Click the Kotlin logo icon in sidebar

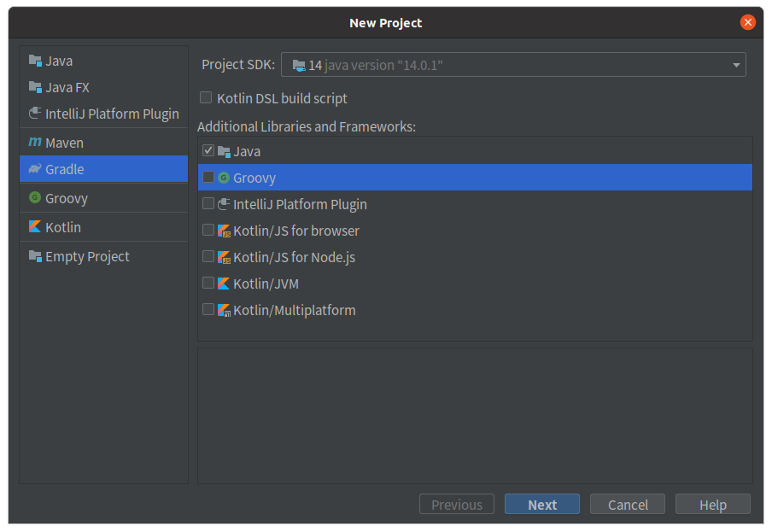coord(35,226)
